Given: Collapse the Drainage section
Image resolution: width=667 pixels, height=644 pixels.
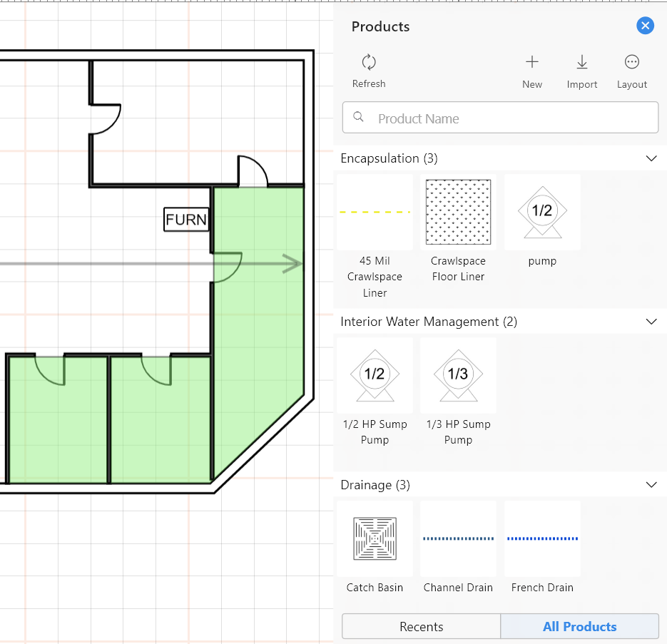Looking at the screenshot, I should click(651, 485).
